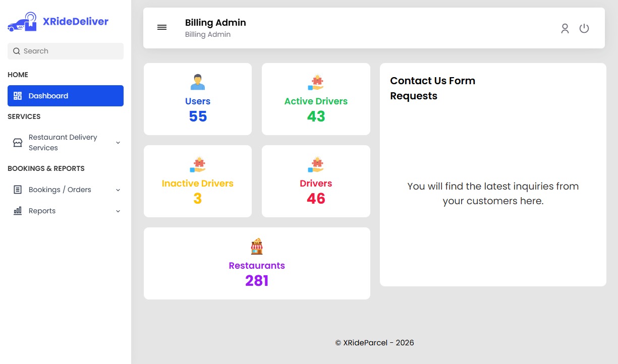Select the Dashboard menu item
The image size is (618, 364).
coord(48,95)
